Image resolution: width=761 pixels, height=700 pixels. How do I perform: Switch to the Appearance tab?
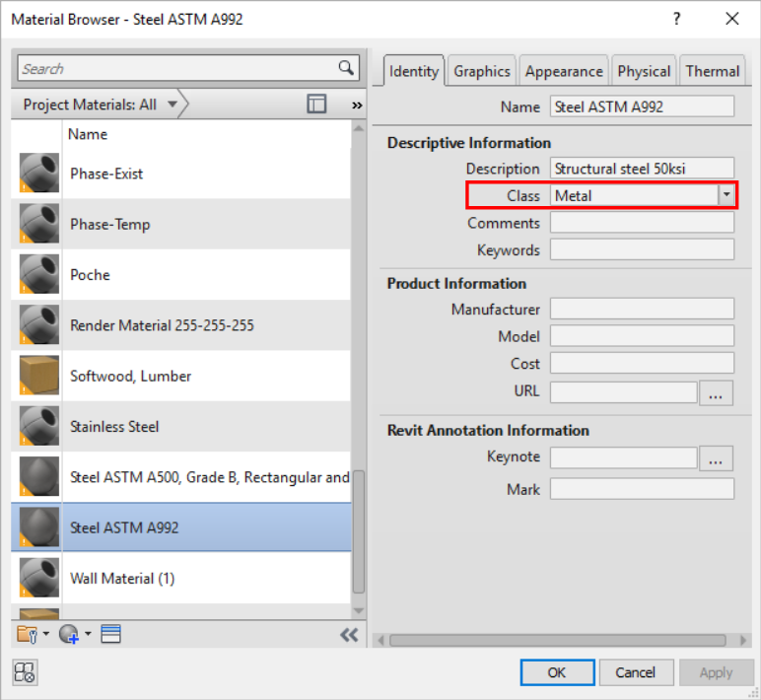564,71
